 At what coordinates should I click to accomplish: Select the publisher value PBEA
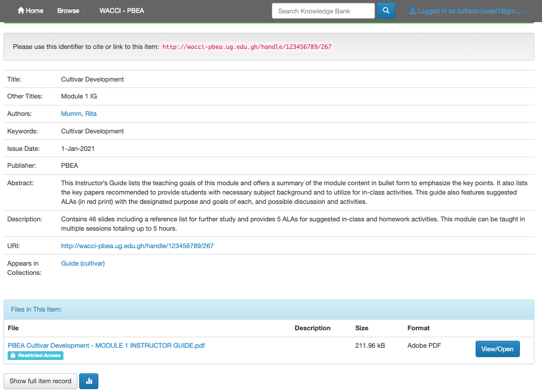click(x=69, y=166)
